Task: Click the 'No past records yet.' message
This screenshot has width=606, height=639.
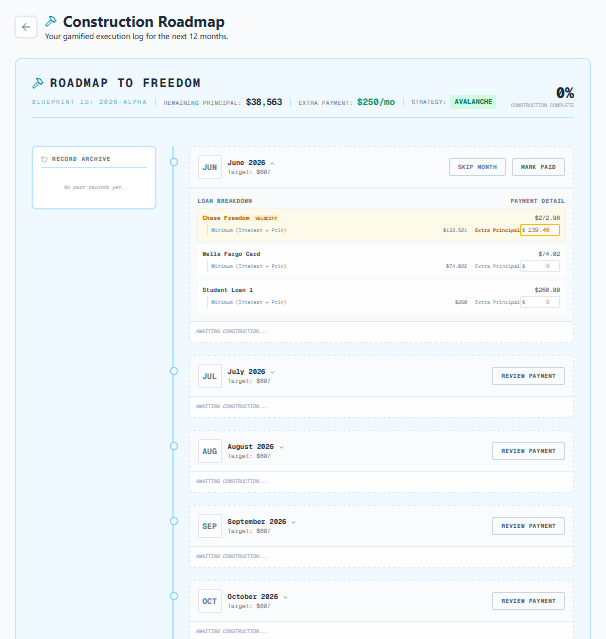Action: [93, 187]
